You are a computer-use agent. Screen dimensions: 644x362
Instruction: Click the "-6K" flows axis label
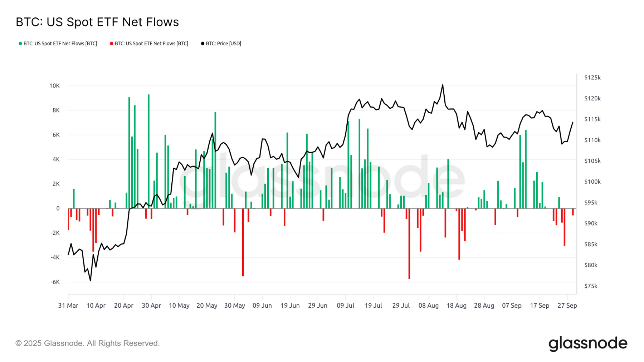point(55,282)
